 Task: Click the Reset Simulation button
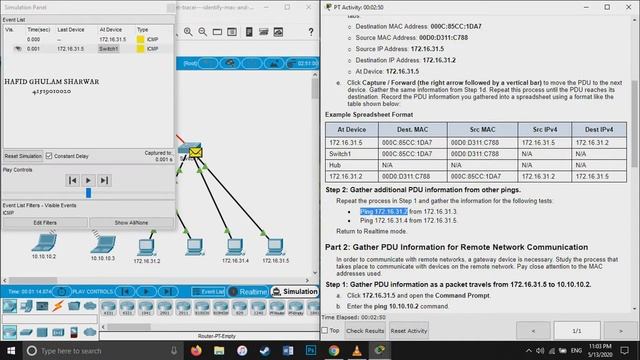tap(23, 156)
